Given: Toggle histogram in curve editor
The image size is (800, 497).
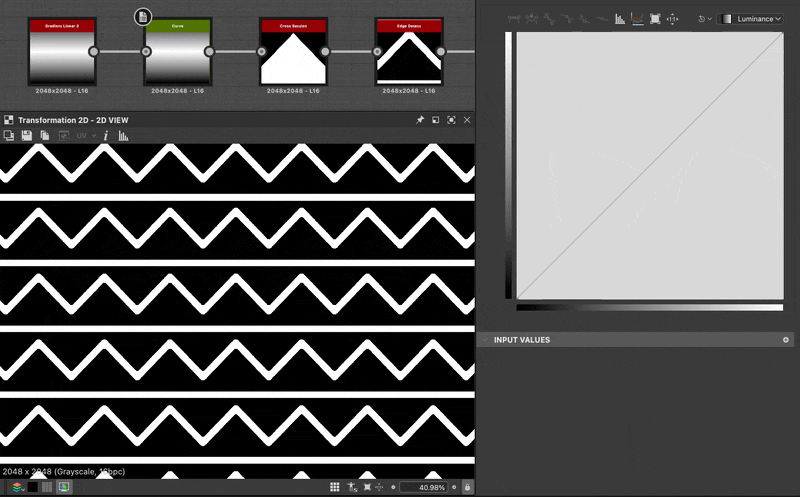Looking at the screenshot, I should click(x=620, y=19).
